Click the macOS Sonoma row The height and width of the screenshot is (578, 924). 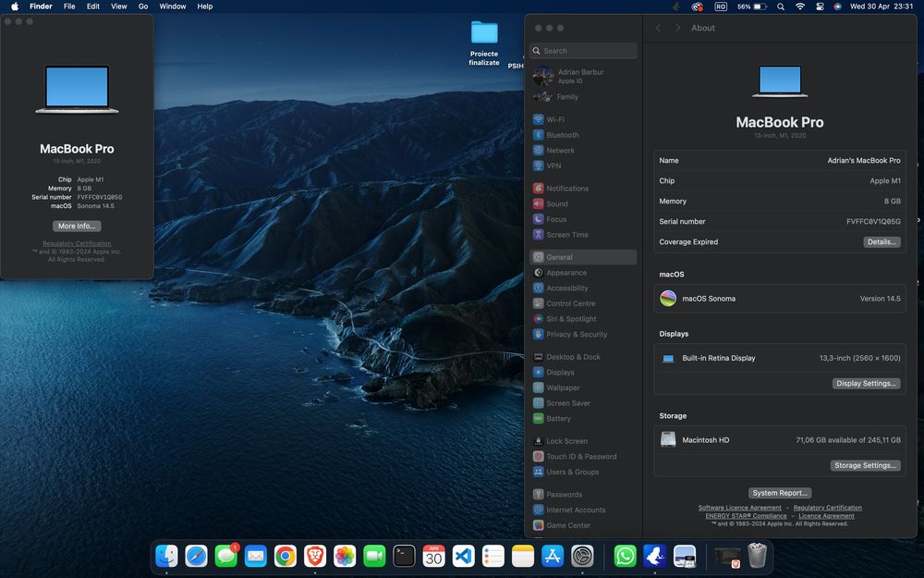[x=780, y=299]
